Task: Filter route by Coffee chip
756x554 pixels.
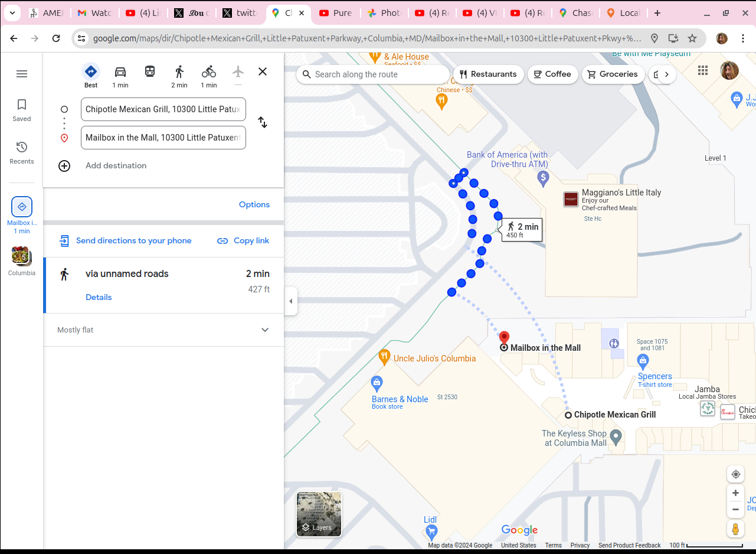Action: pos(552,74)
